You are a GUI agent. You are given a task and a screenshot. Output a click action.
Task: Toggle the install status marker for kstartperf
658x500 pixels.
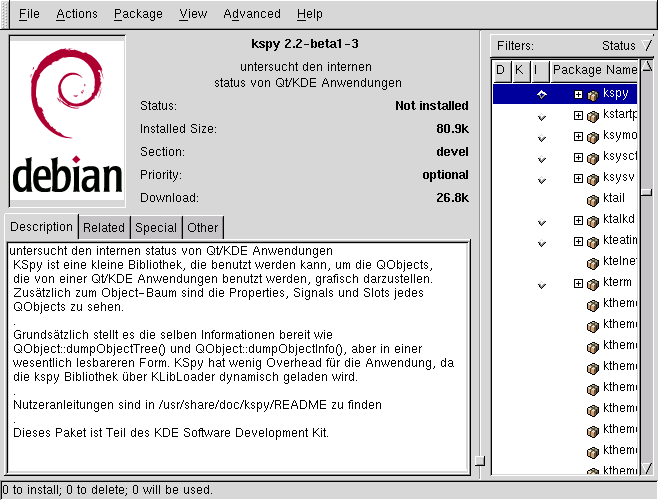point(541,115)
